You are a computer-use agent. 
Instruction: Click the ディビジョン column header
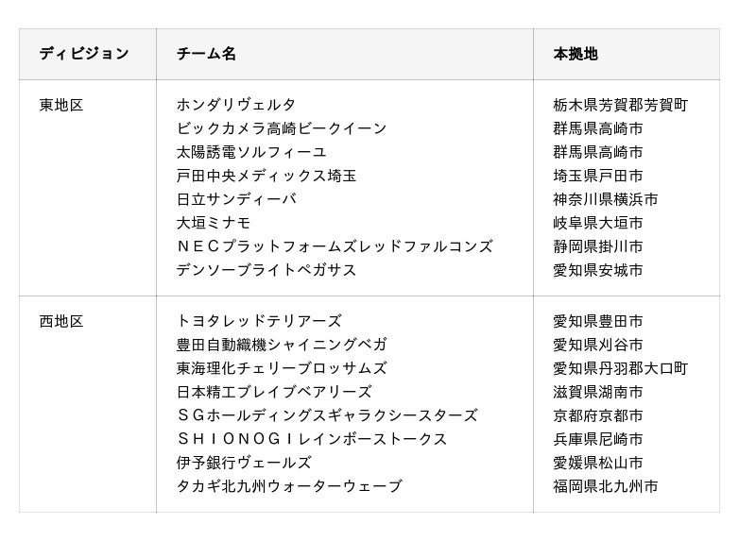(84, 54)
